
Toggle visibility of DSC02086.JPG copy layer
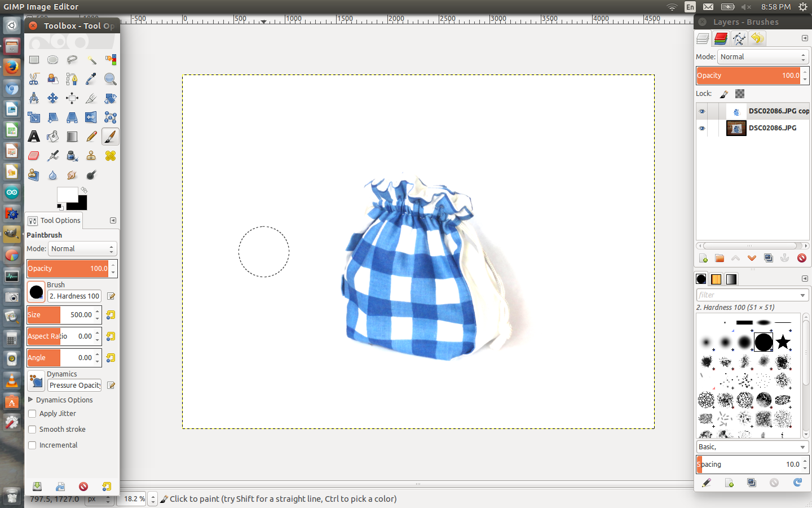(702, 111)
